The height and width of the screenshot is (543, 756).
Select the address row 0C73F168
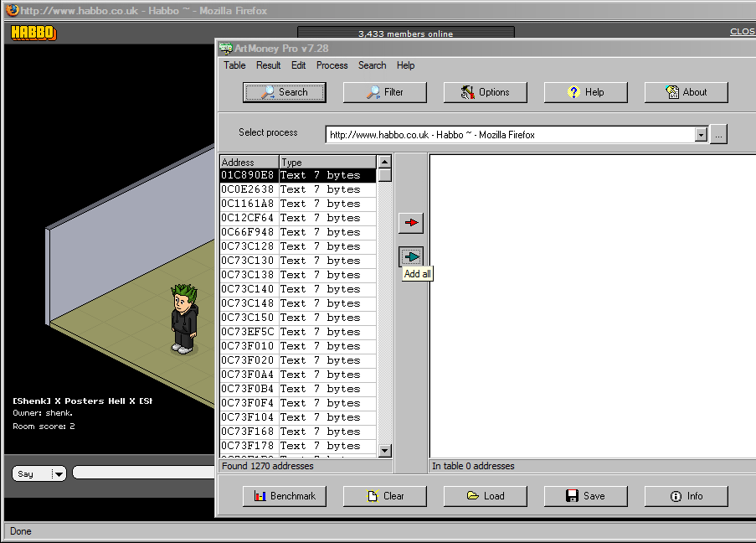pos(298,432)
